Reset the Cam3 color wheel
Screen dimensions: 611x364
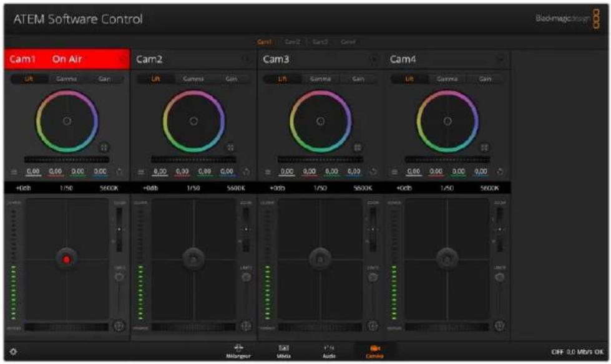pyautogui.click(x=358, y=148)
